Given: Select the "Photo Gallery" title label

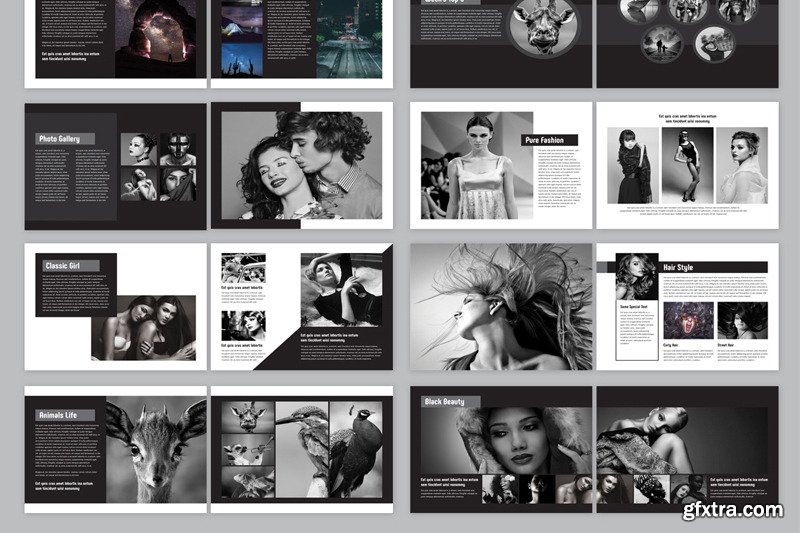Looking at the screenshot, I should click(66, 138).
